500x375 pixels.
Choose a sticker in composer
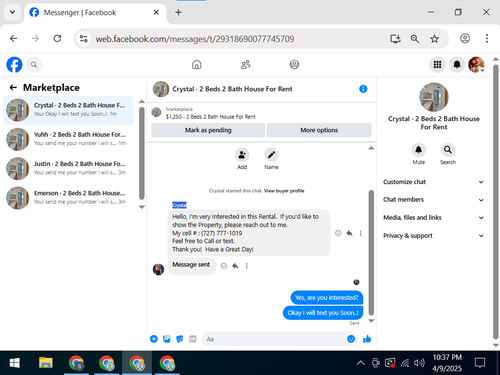coord(180,339)
